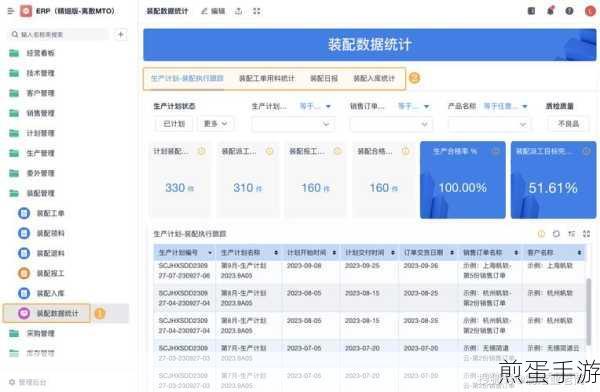The width and height of the screenshot is (600, 392).
Task: Sort by 订单交货日期 column
Action: coord(452,253)
